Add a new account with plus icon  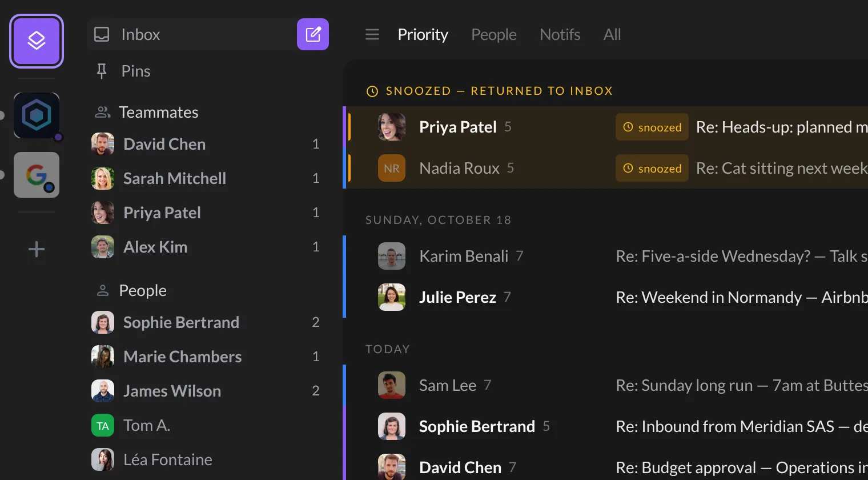click(x=37, y=249)
